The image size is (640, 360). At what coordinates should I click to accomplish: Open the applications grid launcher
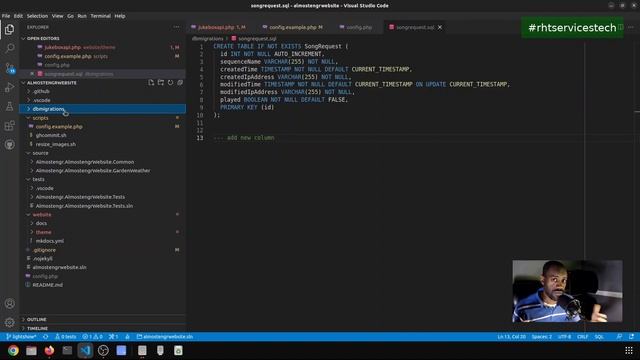(x=629, y=351)
